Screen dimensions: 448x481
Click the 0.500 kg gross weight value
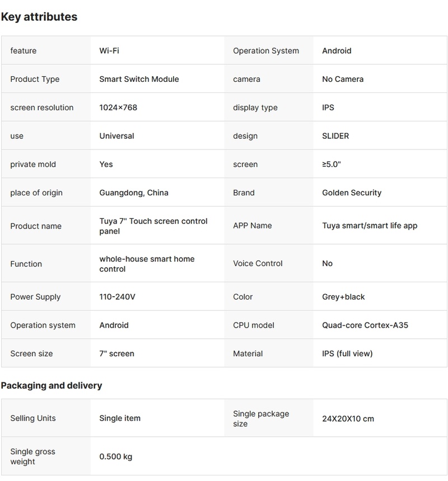pyautogui.click(x=115, y=456)
